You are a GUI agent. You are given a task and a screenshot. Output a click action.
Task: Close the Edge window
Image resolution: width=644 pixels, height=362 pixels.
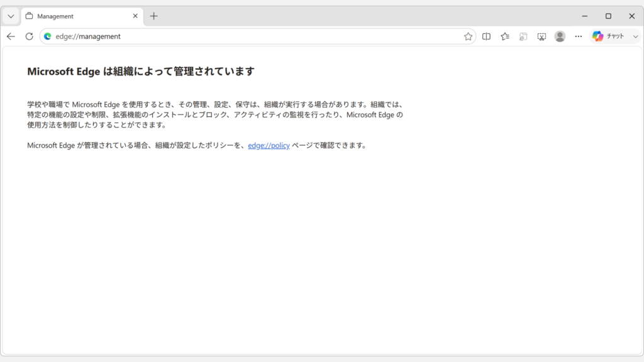click(631, 16)
